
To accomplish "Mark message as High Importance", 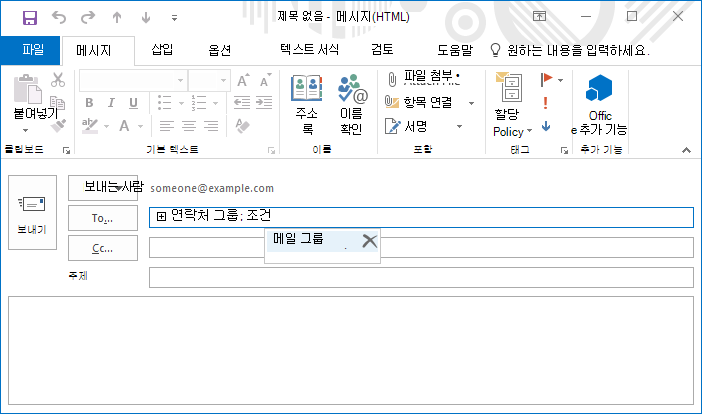I will [545, 103].
